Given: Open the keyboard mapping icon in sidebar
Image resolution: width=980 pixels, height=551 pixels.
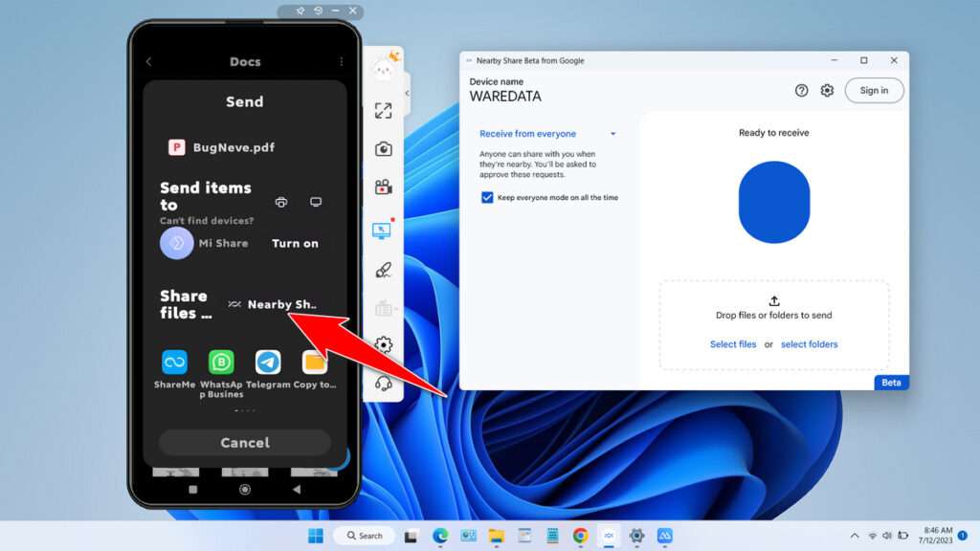Looking at the screenshot, I should 384,308.
